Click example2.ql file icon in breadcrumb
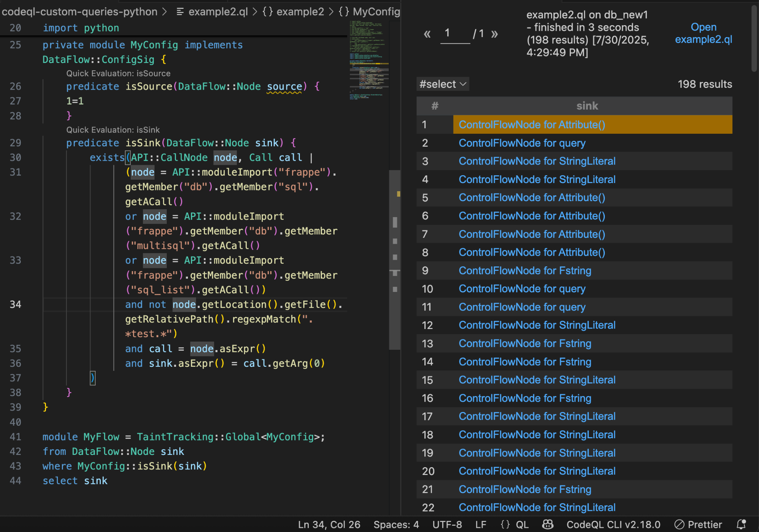Screen dimensions: 759x532 click(x=180, y=12)
